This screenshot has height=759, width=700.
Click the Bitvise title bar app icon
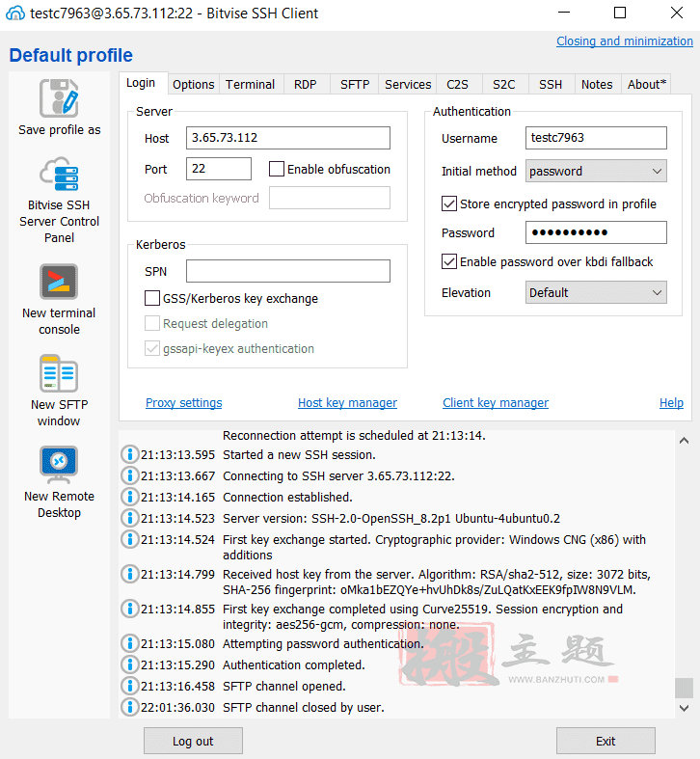pos(14,14)
